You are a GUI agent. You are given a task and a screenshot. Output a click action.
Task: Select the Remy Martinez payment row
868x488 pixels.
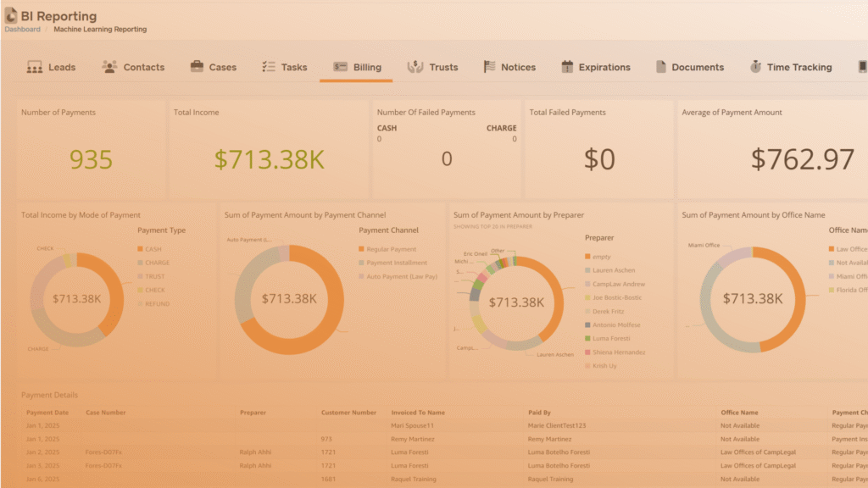(x=415, y=439)
